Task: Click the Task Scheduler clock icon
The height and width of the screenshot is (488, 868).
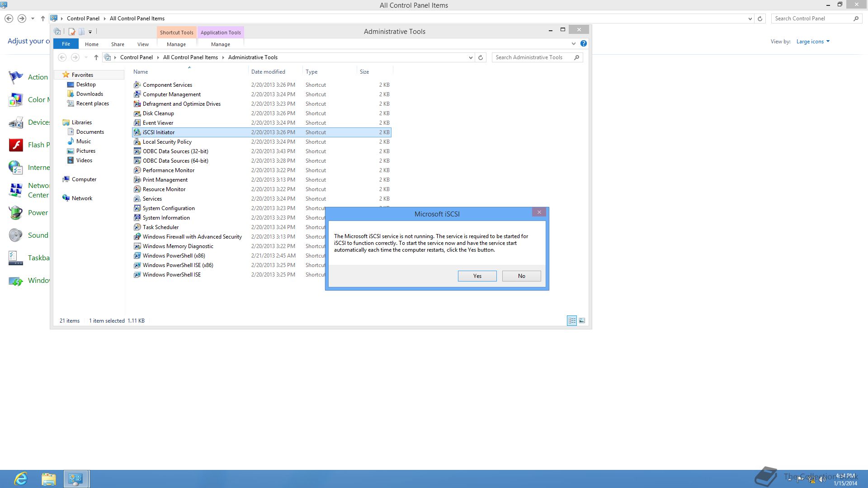Action: [137, 227]
